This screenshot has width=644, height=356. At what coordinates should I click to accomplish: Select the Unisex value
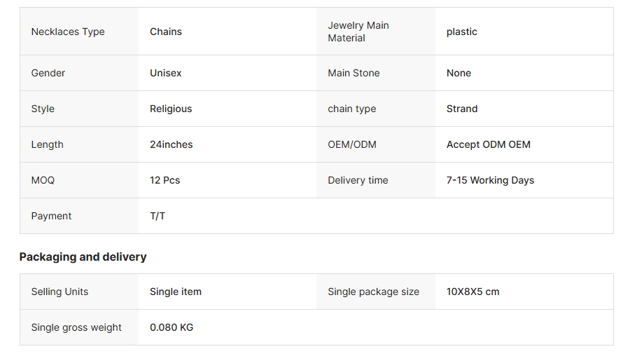coord(165,73)
